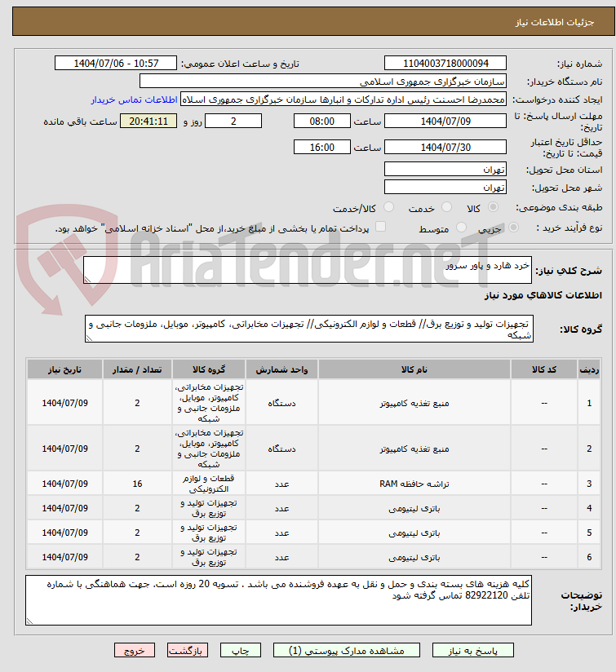Click the خروج exit button

[x=134, y=650]
